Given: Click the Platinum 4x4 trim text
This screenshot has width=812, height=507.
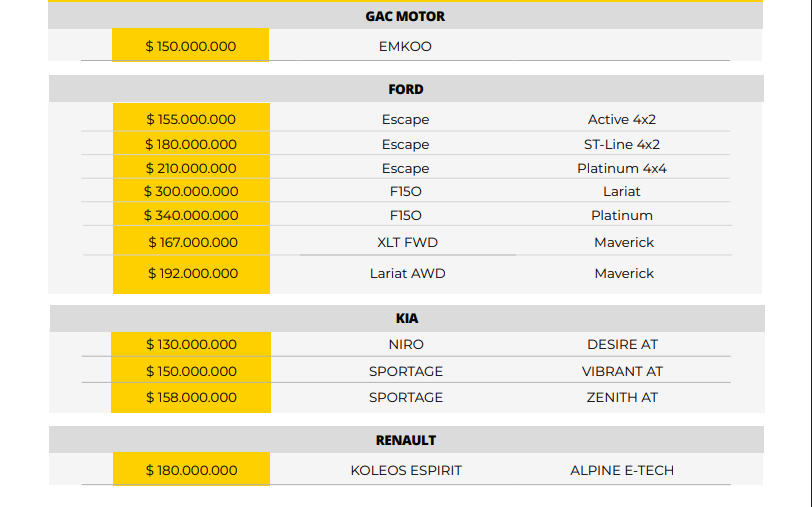Looking at the screenshot, I should 621,168.
